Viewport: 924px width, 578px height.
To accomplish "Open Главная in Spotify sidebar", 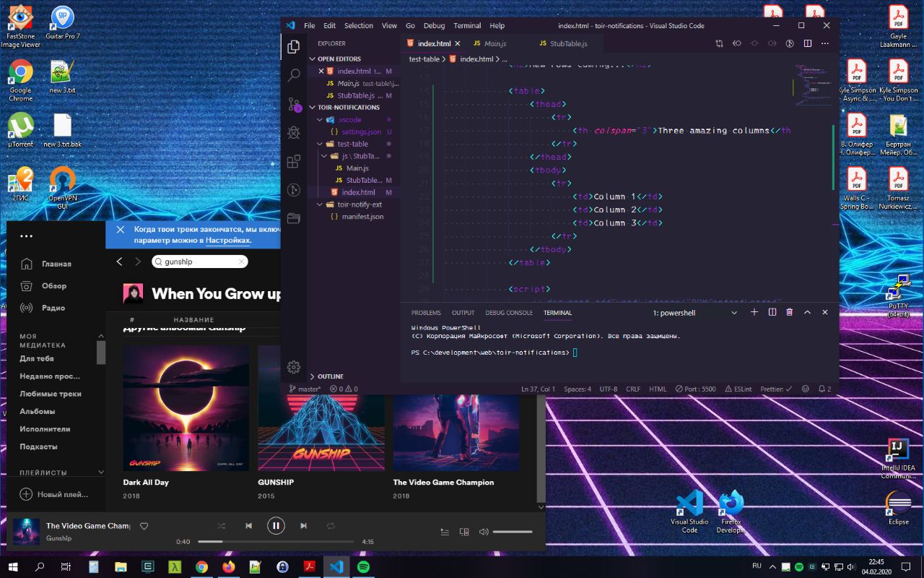I will click(x=56, y=264).
